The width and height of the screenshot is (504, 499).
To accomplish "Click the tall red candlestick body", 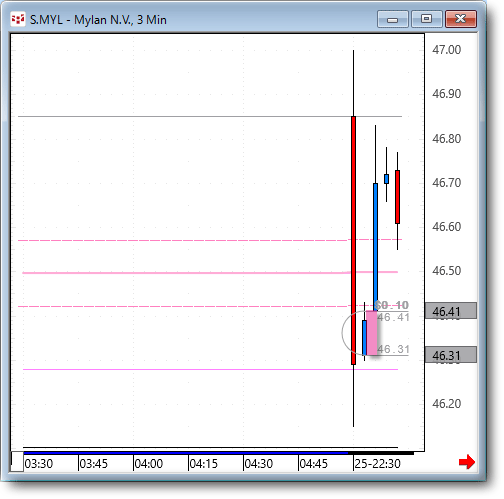I will pyautogui.click(x=353, y=240).
